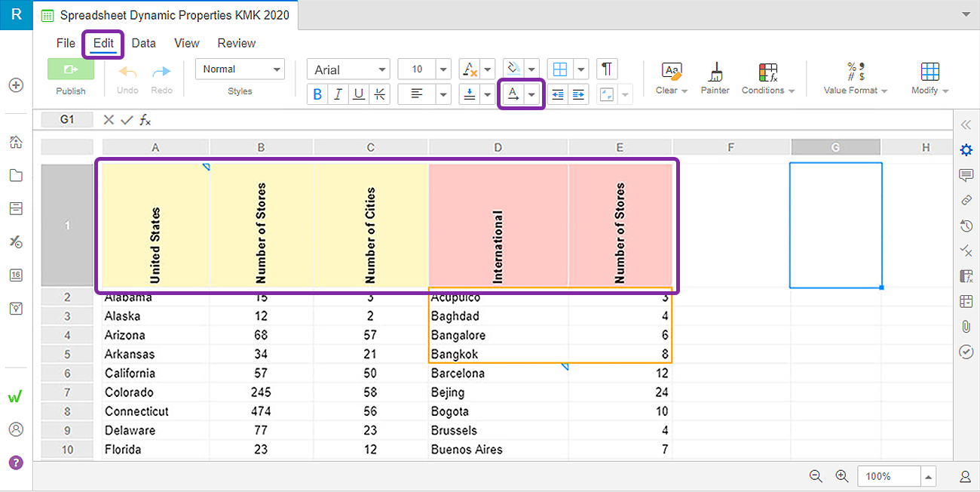Screen dimensions: 980x492
Task: Open history icon in right sidebar
Action: [x=966, y=226]
